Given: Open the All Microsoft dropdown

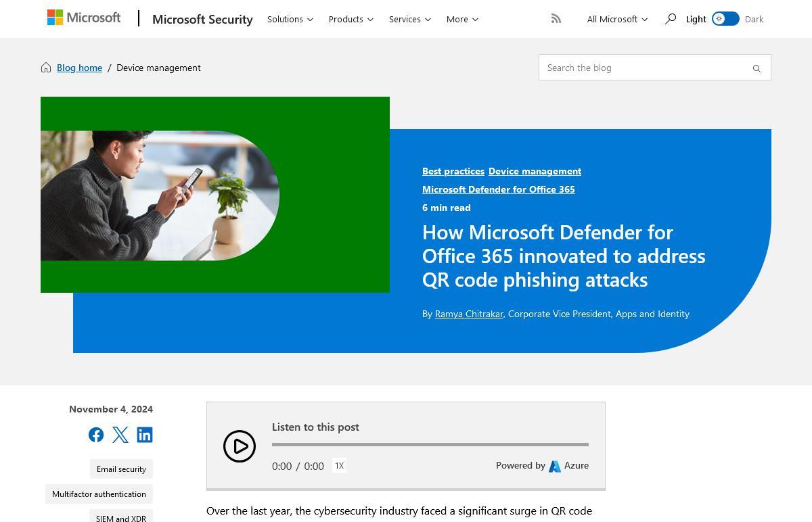Looking at the screenshot, I should tap(617, 19).
